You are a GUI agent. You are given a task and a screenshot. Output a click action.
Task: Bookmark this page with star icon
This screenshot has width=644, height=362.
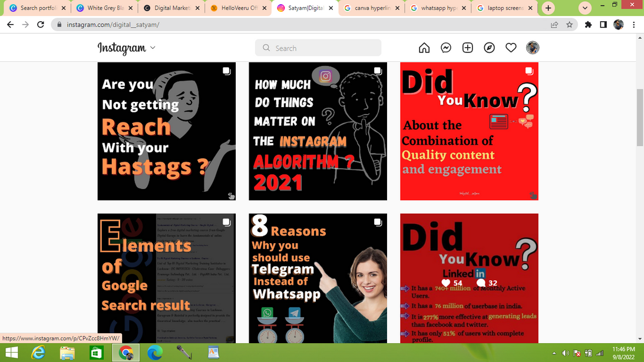(569, 25)
